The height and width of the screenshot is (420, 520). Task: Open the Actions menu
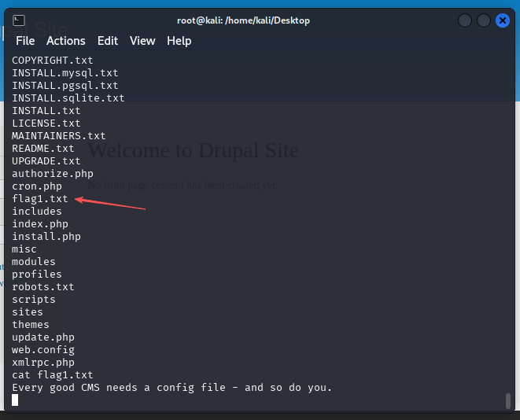coord(65,41)
